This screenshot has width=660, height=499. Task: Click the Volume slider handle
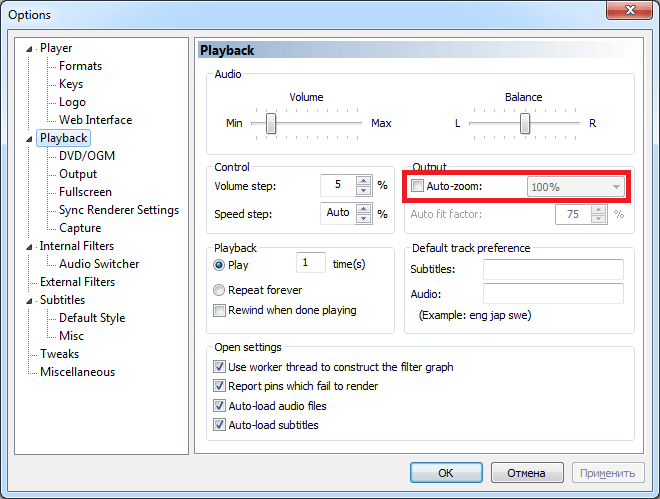pyautogui.click(x=270, y=123)
